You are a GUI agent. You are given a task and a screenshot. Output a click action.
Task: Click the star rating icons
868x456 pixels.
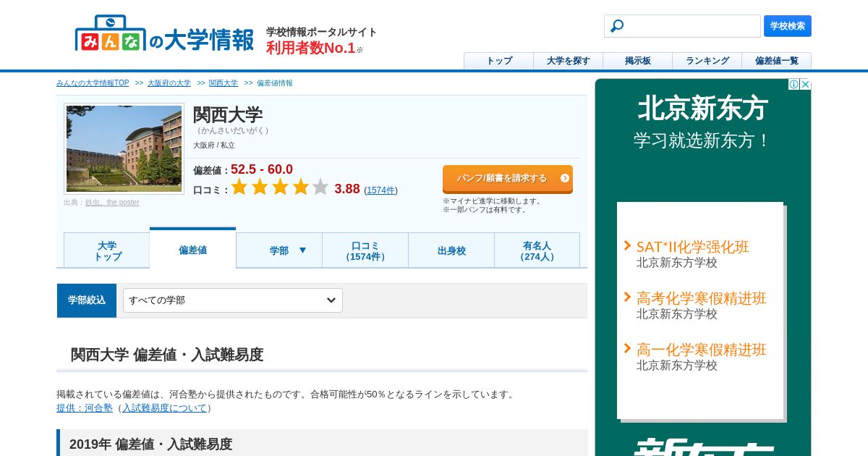[x=279, y=187]
